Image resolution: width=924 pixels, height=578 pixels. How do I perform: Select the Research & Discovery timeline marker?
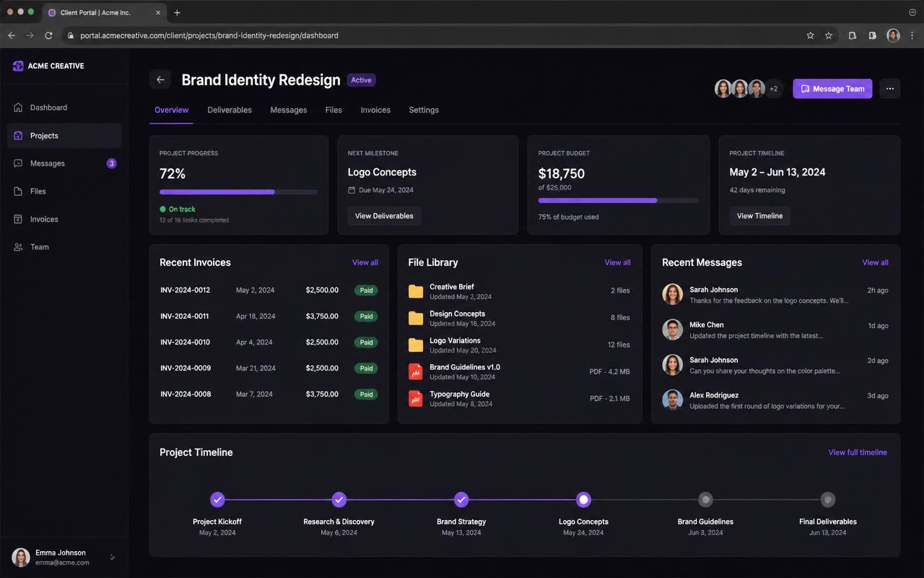point(339,499)
